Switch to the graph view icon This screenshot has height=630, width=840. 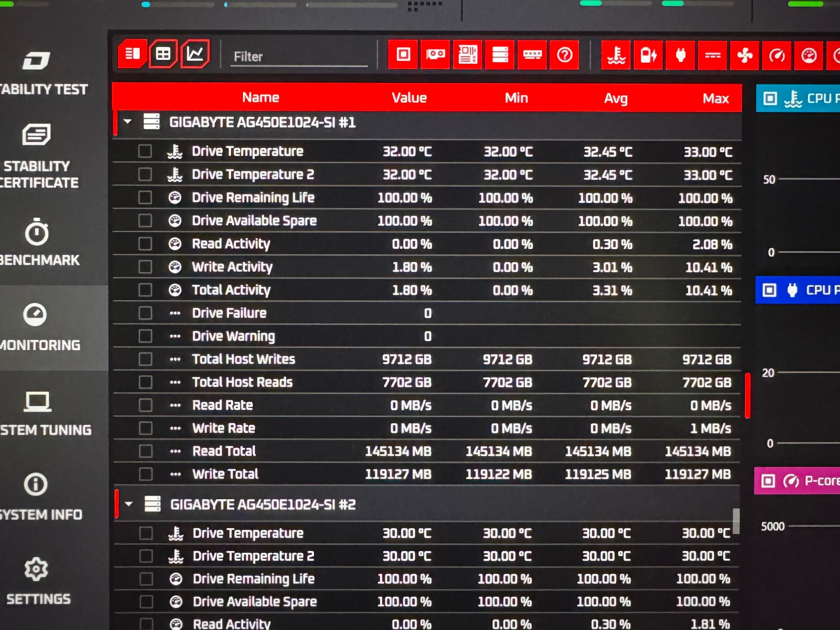tap(195, 54)
